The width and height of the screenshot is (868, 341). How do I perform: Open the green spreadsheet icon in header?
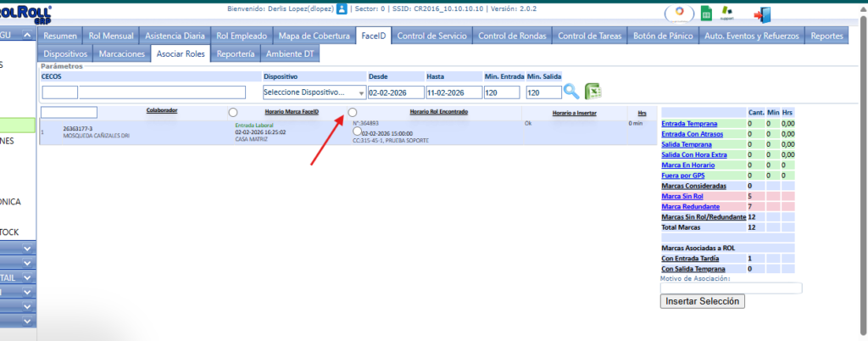tap(705, 14)
